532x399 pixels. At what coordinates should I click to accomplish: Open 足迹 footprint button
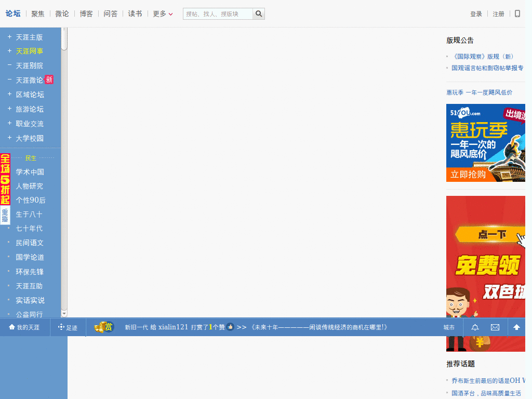68,327
